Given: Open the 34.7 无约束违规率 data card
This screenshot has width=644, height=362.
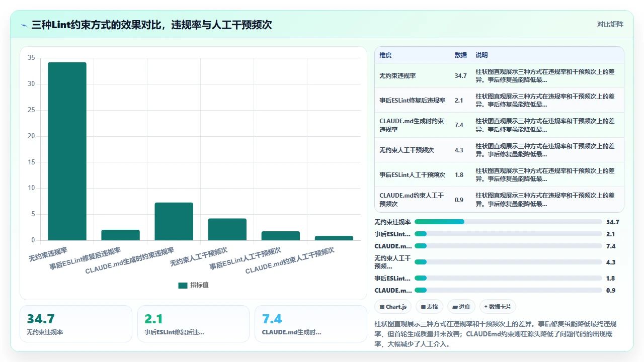Looking at the screenshot, I should 76,324.
